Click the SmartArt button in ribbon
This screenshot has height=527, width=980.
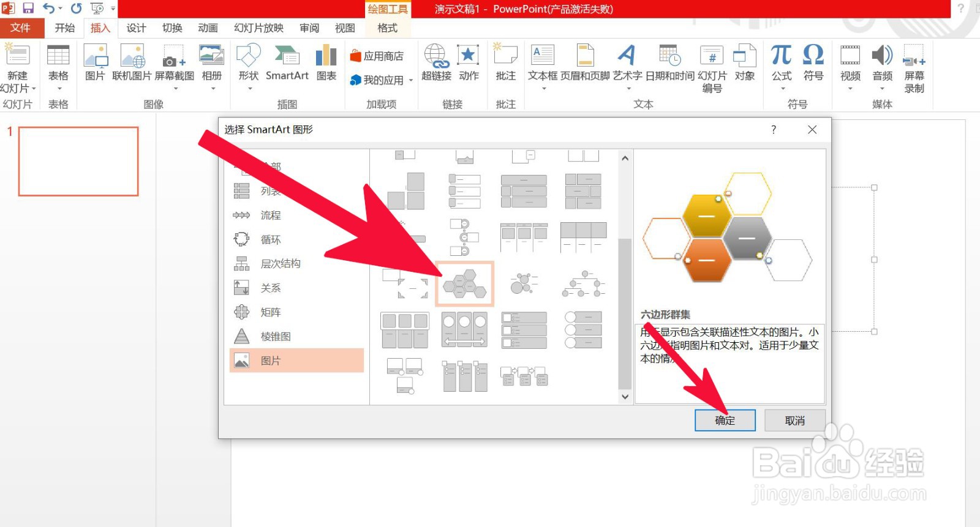coord(287,63)
